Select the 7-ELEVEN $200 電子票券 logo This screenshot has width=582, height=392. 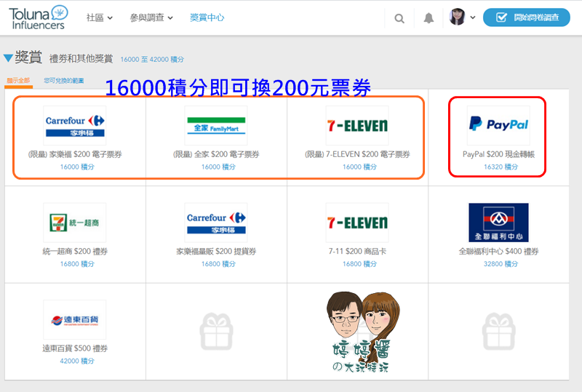pyautogui.click(x=357, y=126)
